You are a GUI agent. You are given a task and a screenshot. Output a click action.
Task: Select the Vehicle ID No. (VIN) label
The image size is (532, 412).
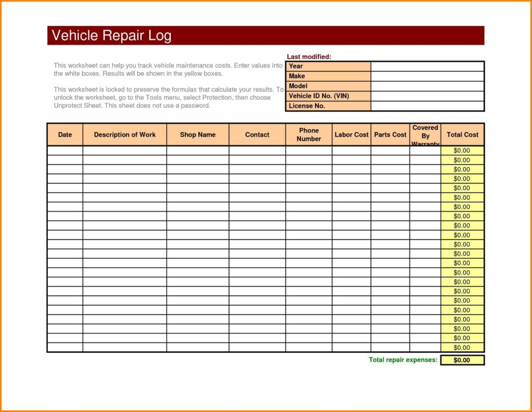pyautogui.click(x=328, y=96)
